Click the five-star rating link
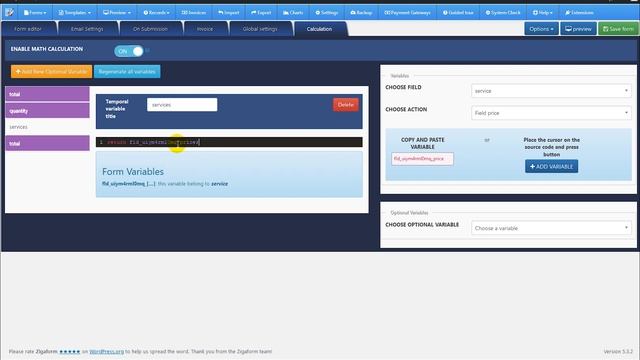Screen dimensions: 640x360 click(x=70, y=351)
